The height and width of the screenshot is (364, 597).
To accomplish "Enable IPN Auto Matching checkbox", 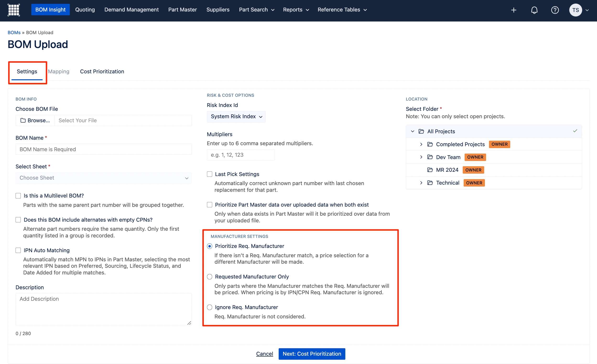I will (x=18, y=250).
